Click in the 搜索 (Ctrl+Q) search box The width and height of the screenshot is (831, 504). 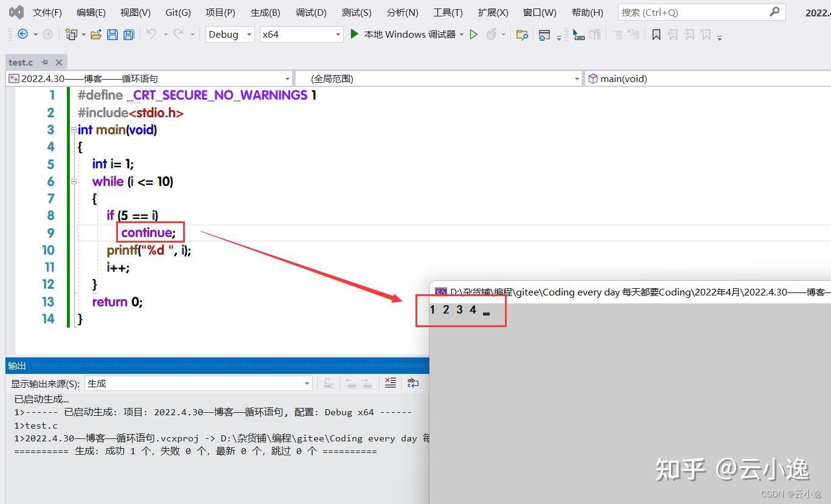[x=694, y=12]
